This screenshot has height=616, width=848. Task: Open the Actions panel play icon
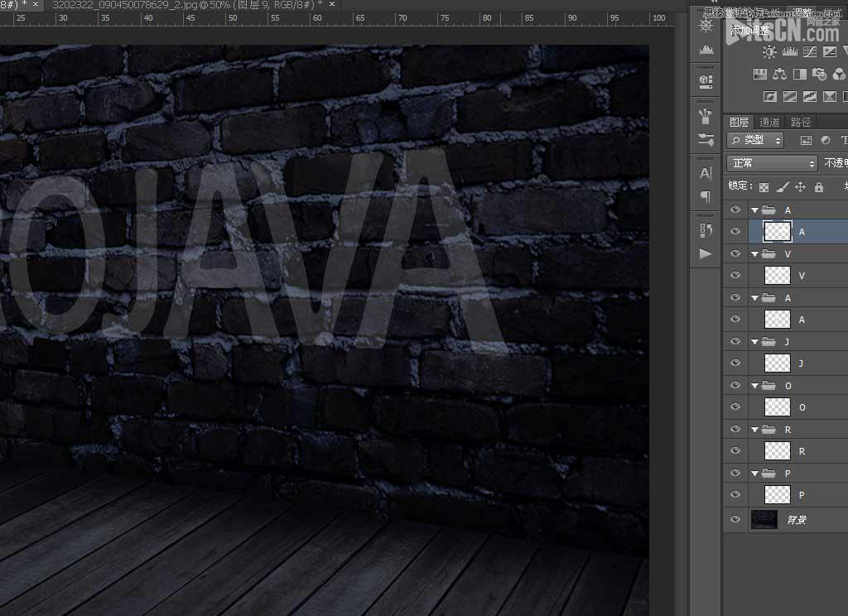(706, 253)
